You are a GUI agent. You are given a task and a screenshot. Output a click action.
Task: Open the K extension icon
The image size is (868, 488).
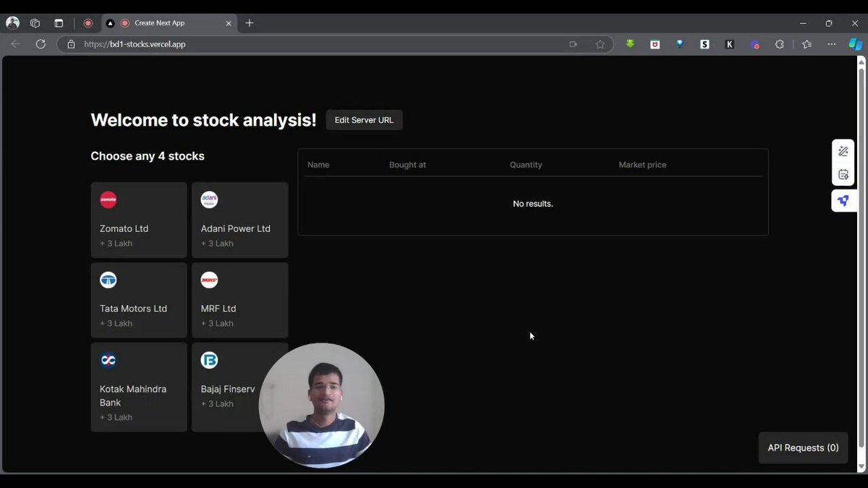[729, 44]
